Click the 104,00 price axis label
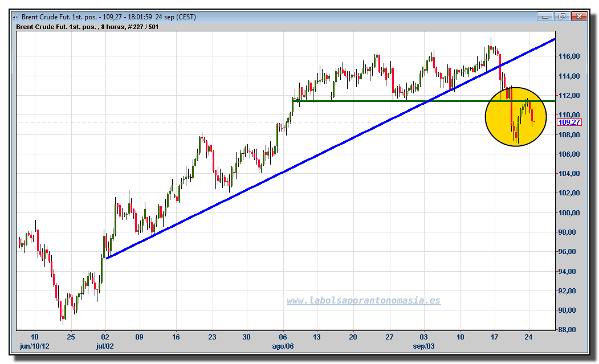This screenshot has width=599, height=364. (569, 174)
